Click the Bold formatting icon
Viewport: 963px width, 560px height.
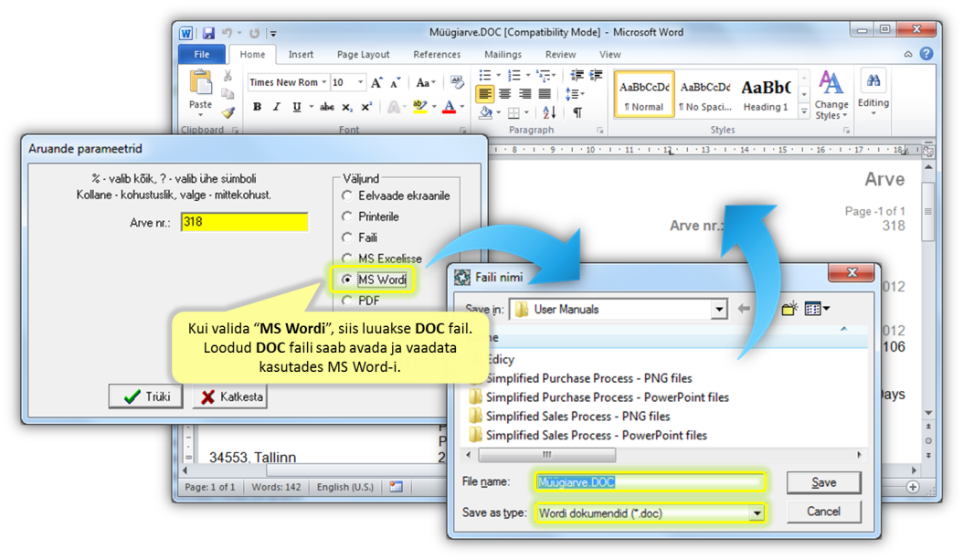click(258, 107)
